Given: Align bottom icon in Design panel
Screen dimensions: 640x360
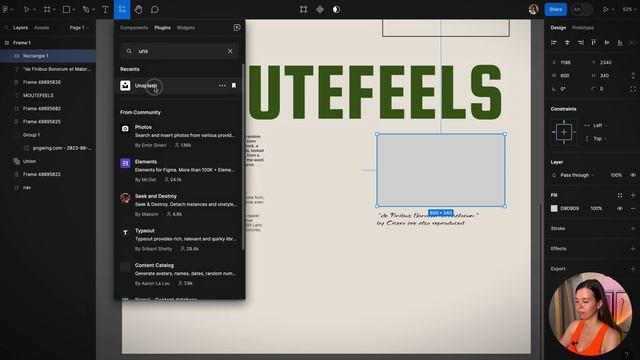Looking at the screenshot, I should [620, 42].
